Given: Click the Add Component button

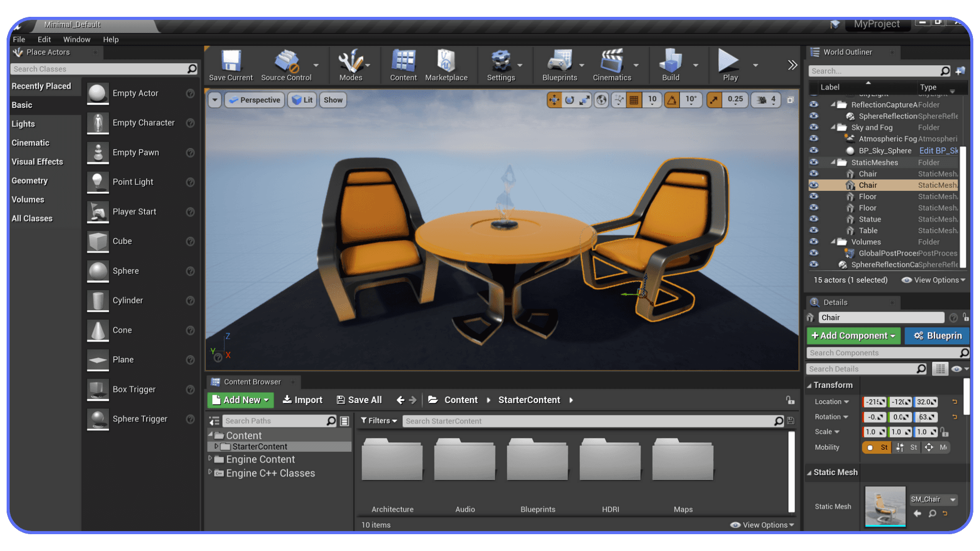Looking at the screenshot, I should [x=853, y=336].
